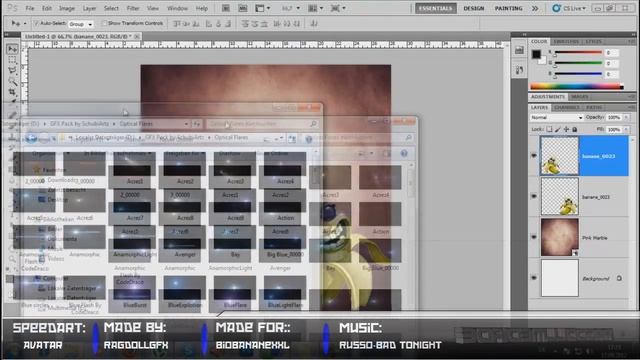
Task: Open the Image menu
Action: coord(67,8)
